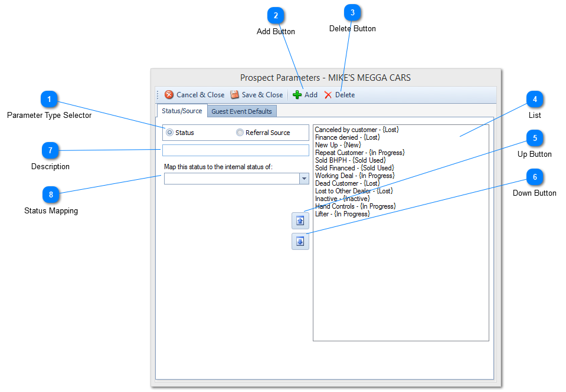Click the red X Delete icon

328,95
